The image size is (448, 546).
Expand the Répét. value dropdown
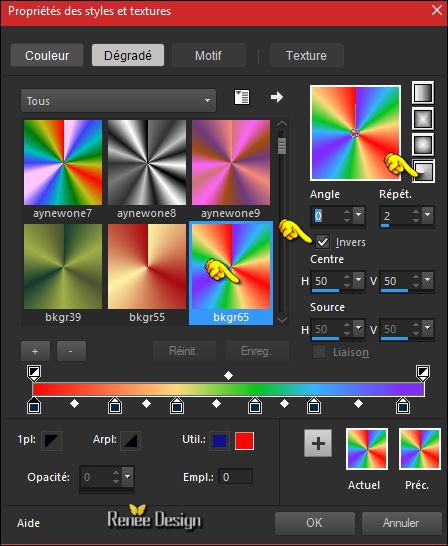[427, 215]
